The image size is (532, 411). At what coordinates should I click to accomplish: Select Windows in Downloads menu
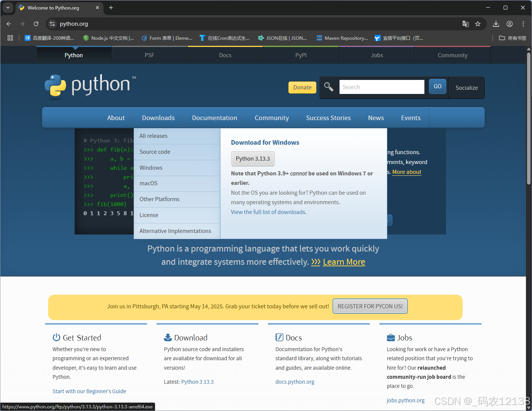point(177,168)
